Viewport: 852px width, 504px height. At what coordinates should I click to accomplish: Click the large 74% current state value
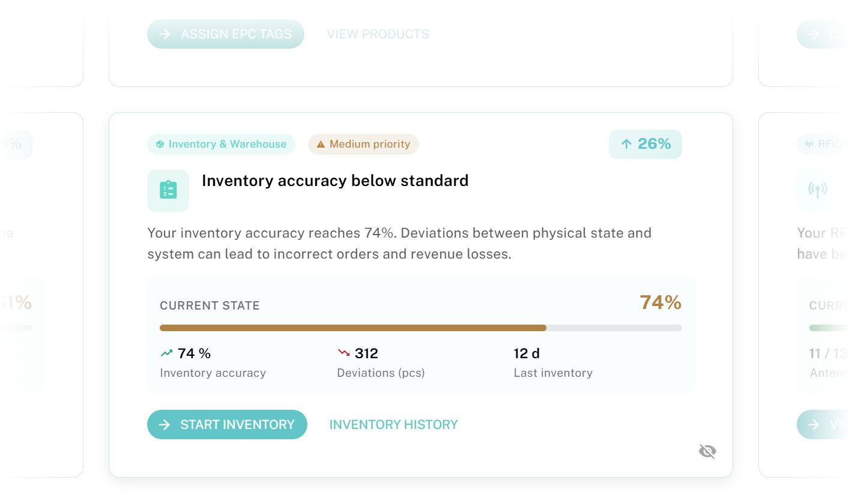[660, 302]
